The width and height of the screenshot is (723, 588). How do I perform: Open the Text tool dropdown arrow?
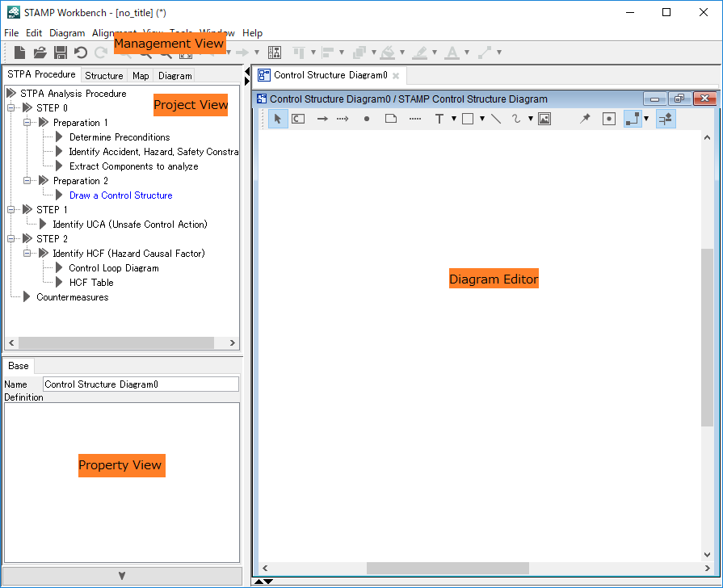point(454,119)
